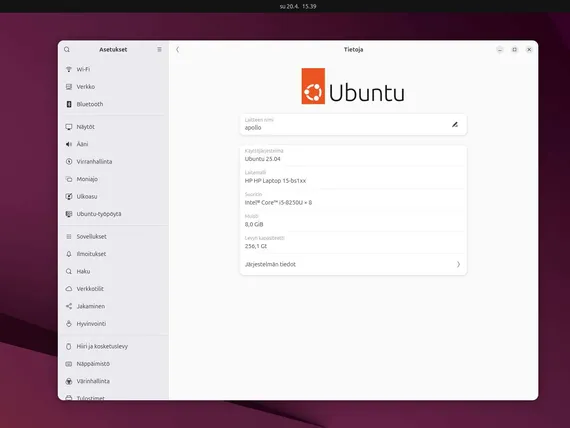
Task: Minimize the settings window
Action: (x=500, y=49)
